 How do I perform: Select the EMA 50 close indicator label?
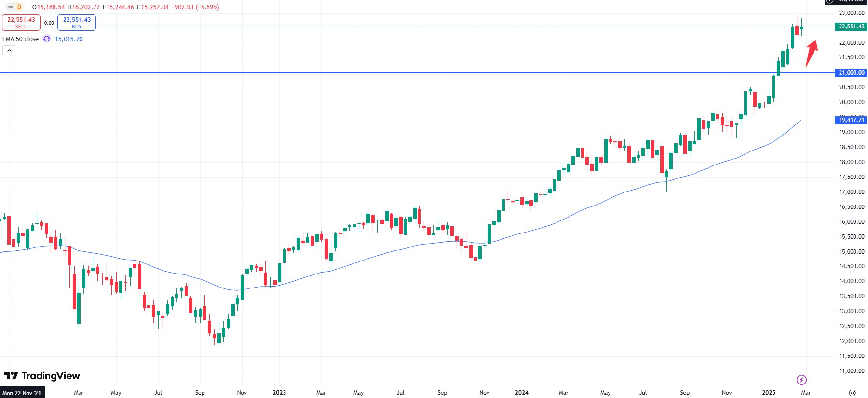pos(21,39)
